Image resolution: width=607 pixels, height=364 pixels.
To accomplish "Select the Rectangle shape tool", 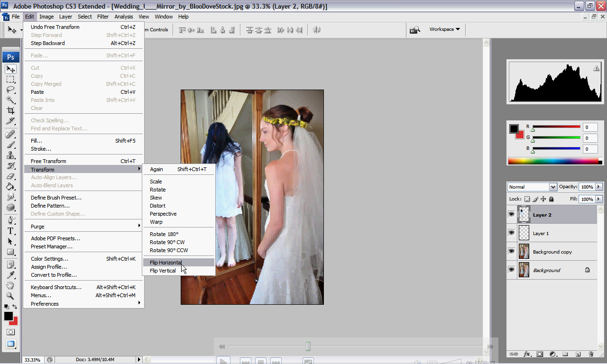I will [x=10, y=252].
